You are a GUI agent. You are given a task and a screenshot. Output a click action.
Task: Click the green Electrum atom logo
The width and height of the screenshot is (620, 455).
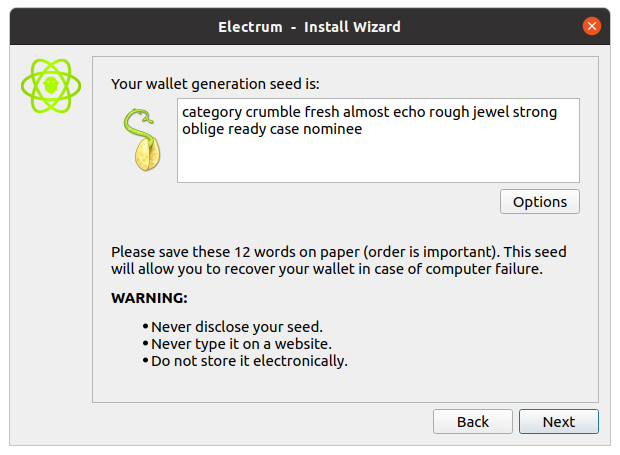point(50,87)
